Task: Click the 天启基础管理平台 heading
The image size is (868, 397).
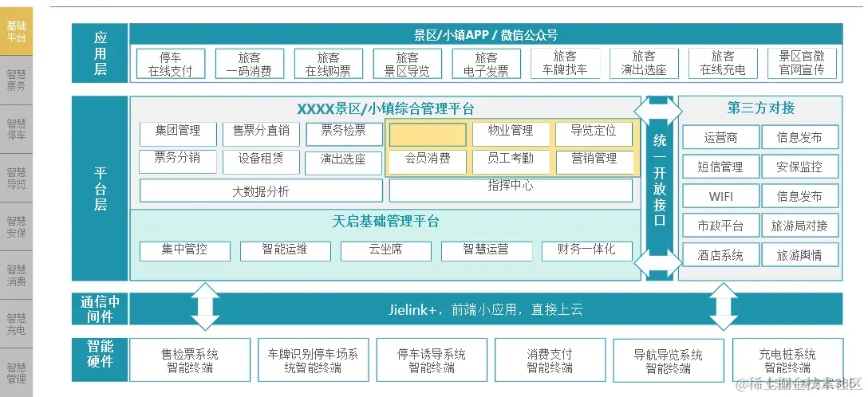Action: click(385, 222)
